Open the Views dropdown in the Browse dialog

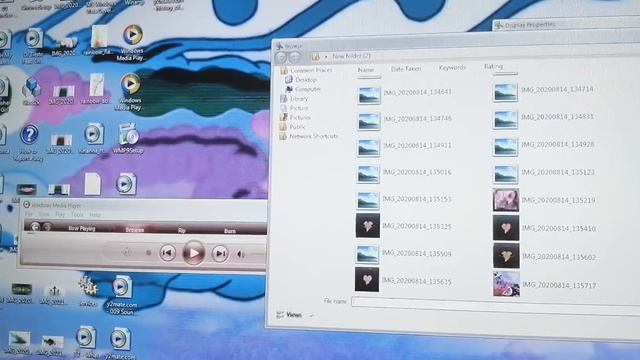295,315
